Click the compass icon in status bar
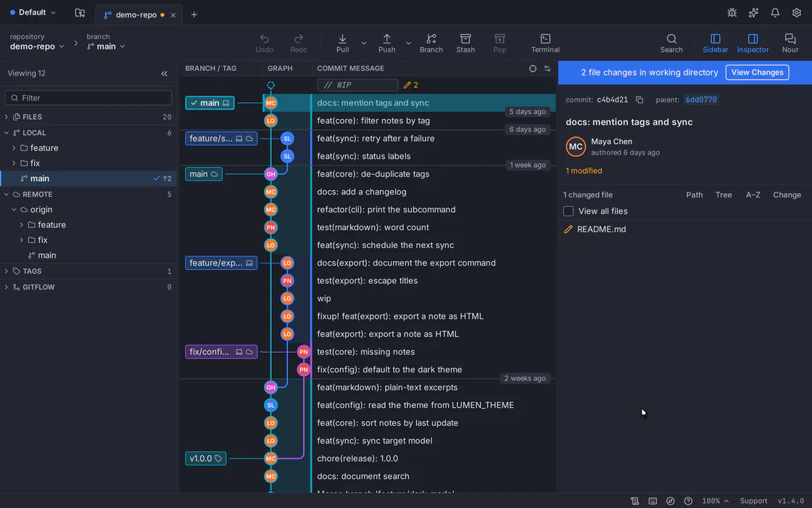The image size is (812, 508). [670, 501]
